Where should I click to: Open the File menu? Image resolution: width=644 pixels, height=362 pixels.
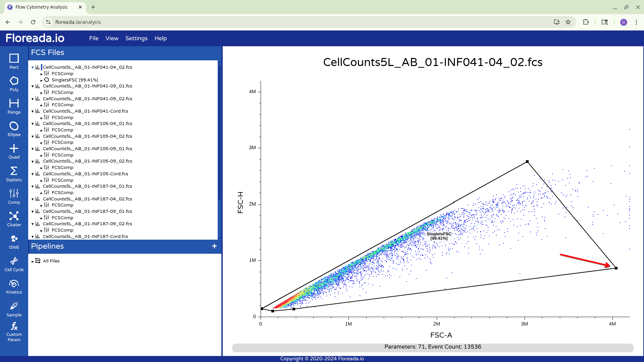click(94, 38)
